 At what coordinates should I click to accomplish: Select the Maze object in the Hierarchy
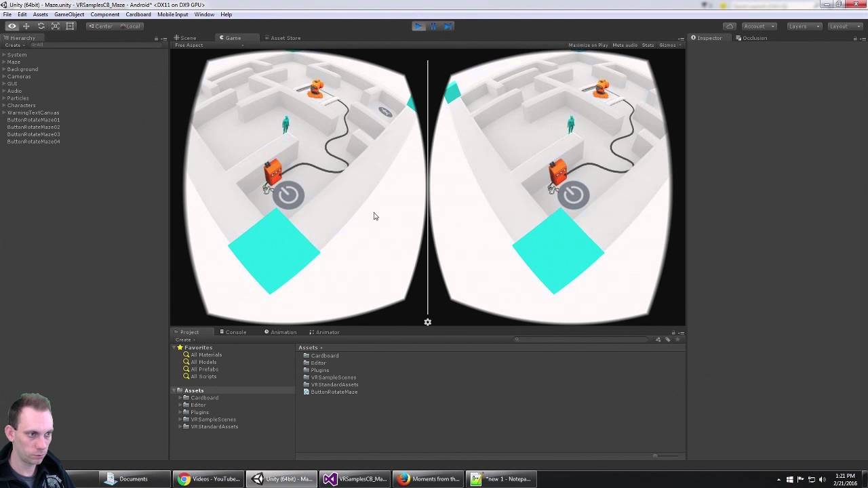pos(14,62)
